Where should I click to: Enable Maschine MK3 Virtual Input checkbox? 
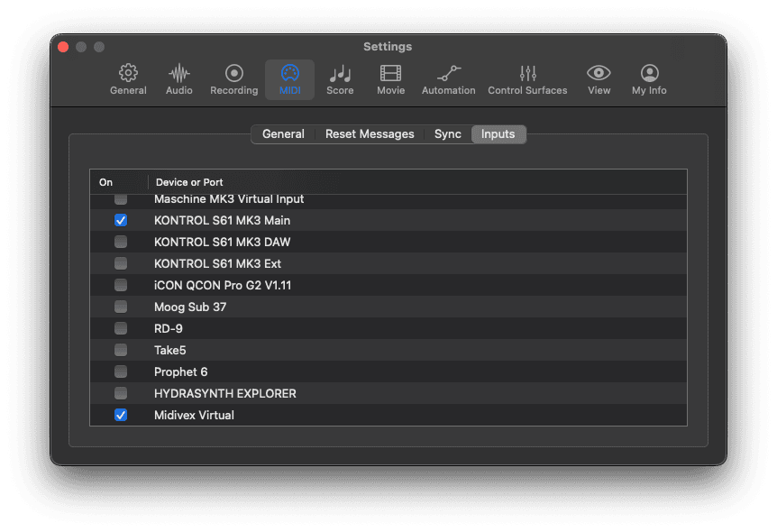tap(121, 198)
